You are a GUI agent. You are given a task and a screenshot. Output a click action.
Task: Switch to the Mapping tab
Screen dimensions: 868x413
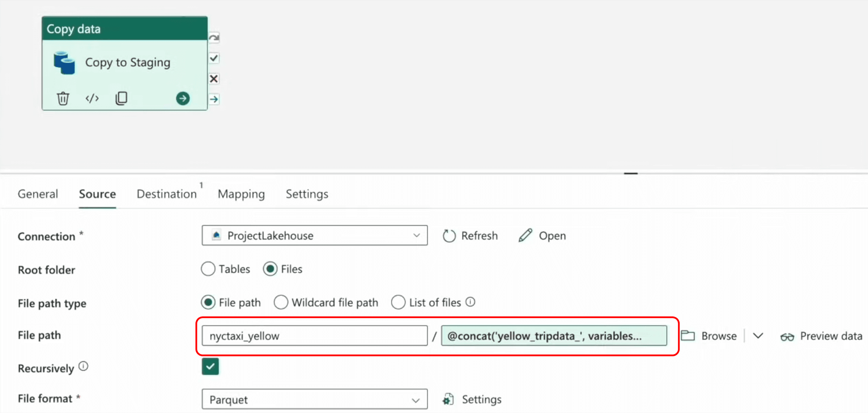click(x=241, y=194)
